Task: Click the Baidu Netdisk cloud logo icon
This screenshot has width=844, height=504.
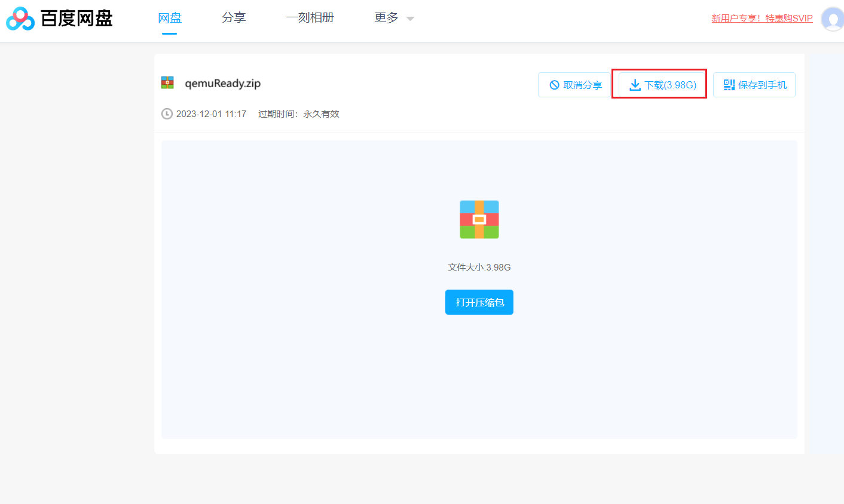Action: point(21,19)
